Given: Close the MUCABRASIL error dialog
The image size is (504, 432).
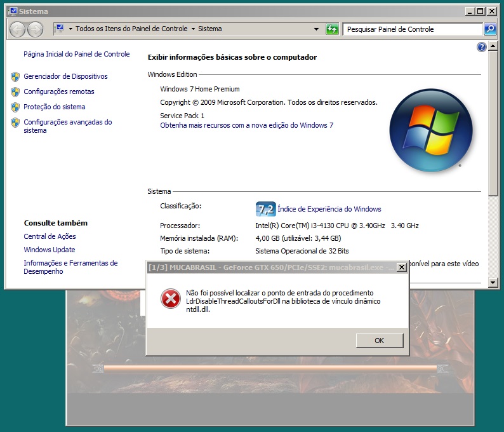Looking at the screenshot, I should (x=401, y=267).
